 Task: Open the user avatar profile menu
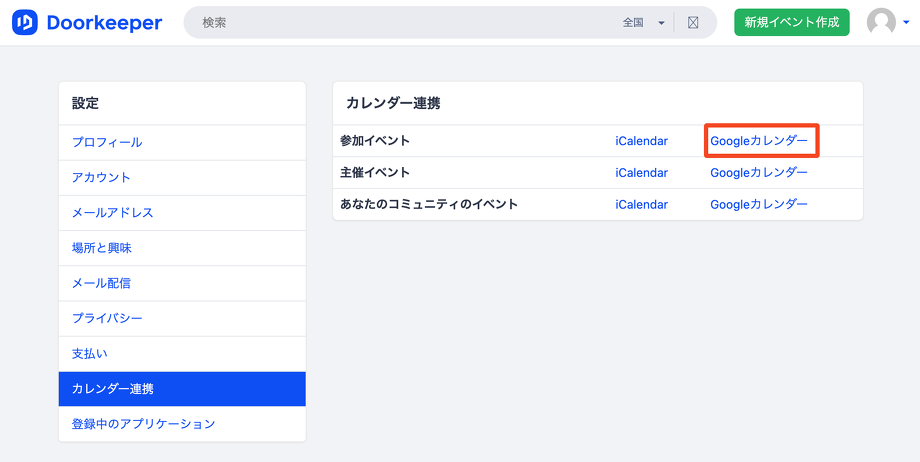[881, 22]
